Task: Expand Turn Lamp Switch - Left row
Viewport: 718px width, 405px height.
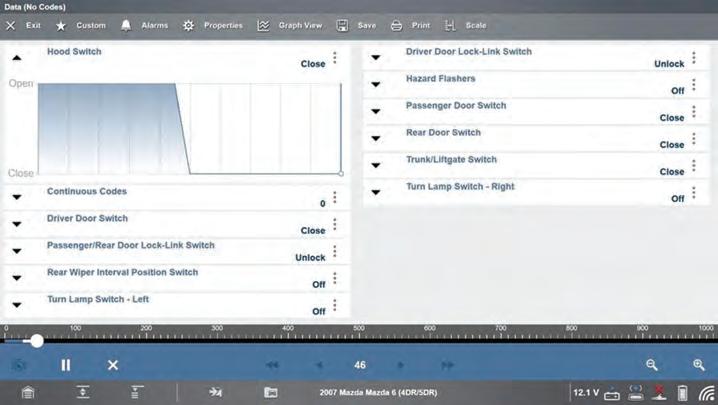Action: [17, 305]
